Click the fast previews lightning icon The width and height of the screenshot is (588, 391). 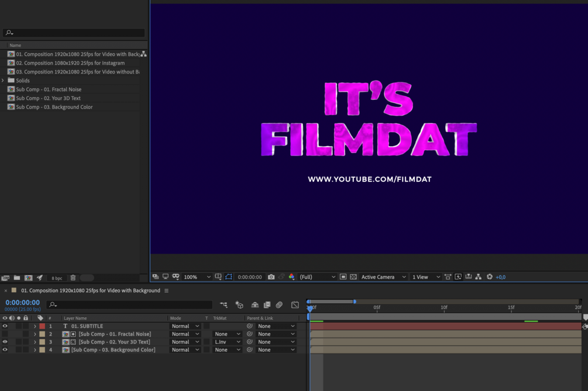458,277
